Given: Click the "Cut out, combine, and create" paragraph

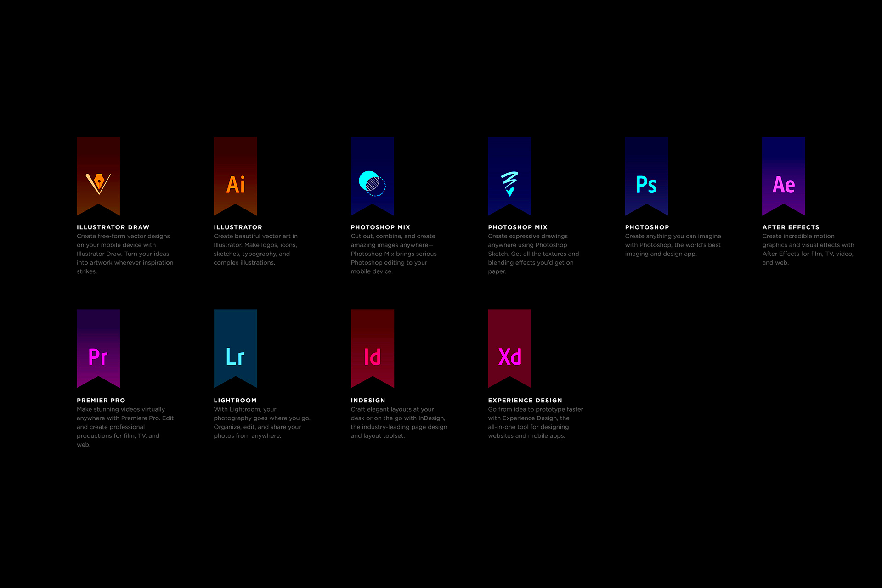Looking at the screenshot, I should 394,254.
